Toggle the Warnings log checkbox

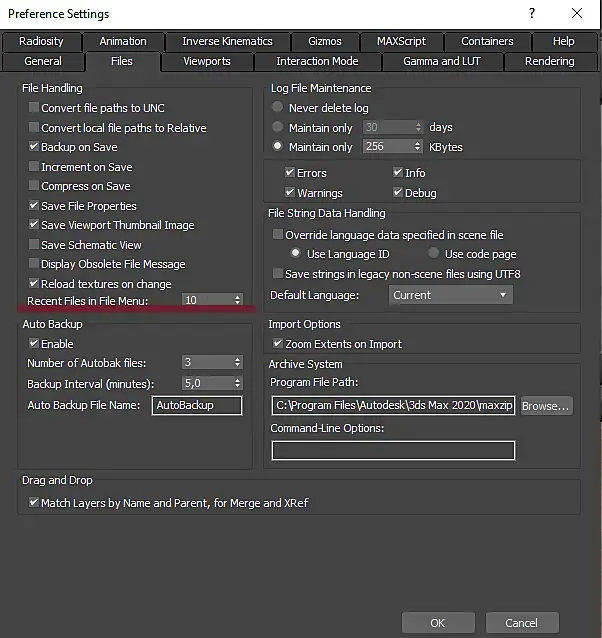[x=290, y=192]
